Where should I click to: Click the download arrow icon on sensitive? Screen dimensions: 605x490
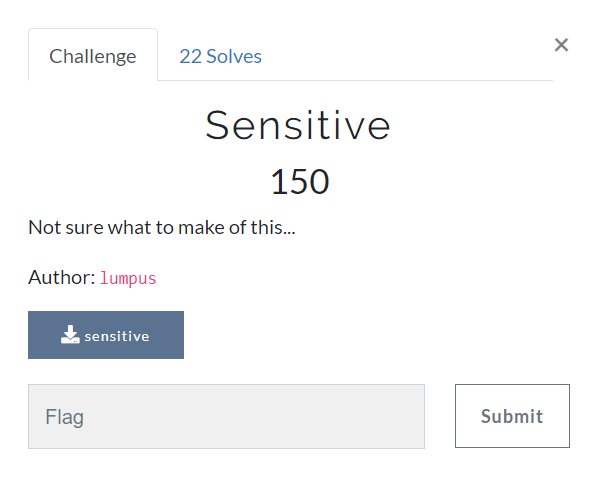click(x=70, y=334)
